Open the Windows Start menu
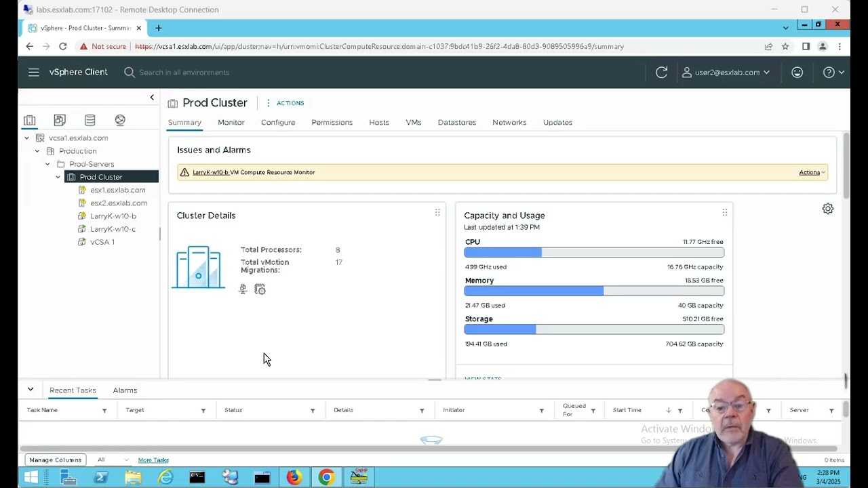 pos(31,478)
